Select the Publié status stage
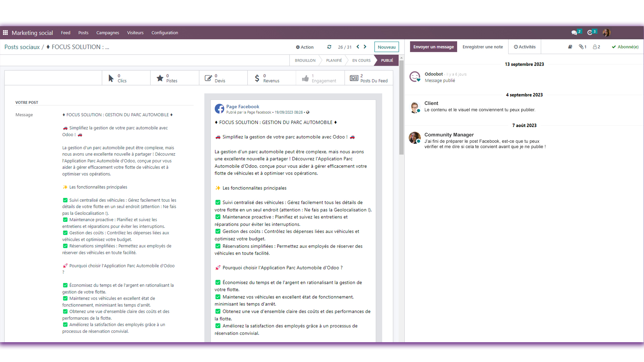The image size is (644, 362). pos(387,60)
